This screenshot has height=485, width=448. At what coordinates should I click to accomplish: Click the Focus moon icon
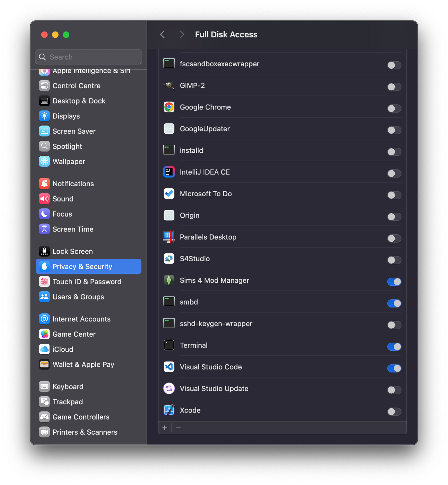(x=45, y=214)
